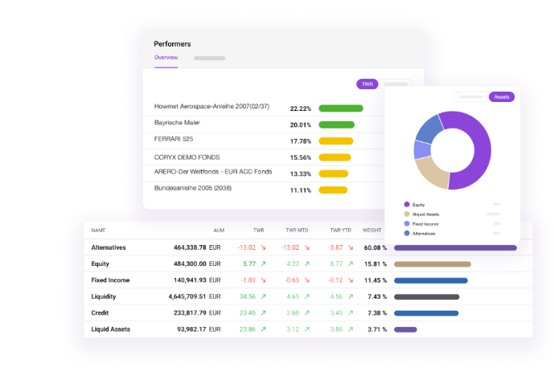
Task: Click the 15.56% yellow performance bar
Action: tap(334, 157)
